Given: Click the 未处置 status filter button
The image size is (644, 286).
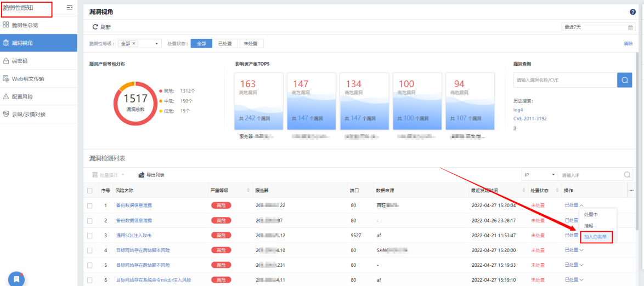Looking at the screenshot, I should 251,43.
